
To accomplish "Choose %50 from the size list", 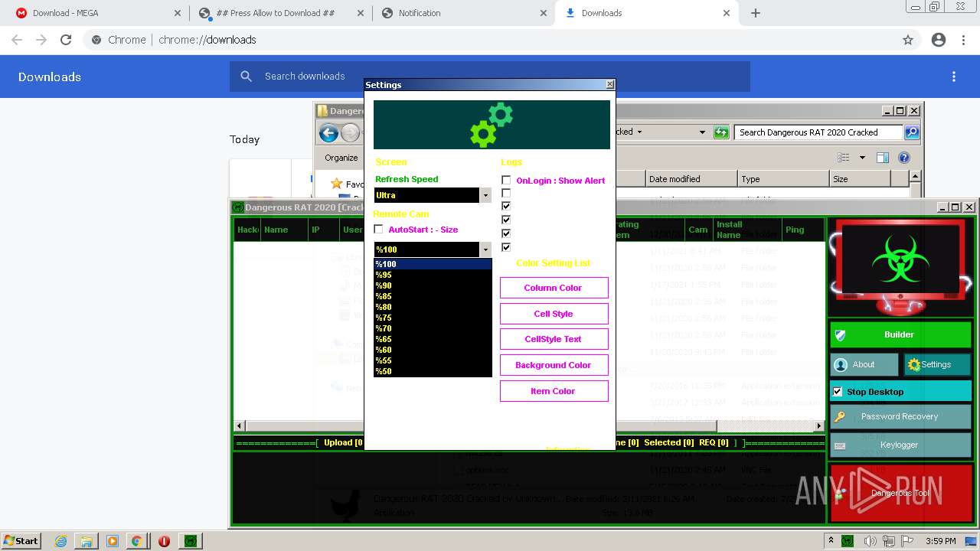I will pos(433,371).
